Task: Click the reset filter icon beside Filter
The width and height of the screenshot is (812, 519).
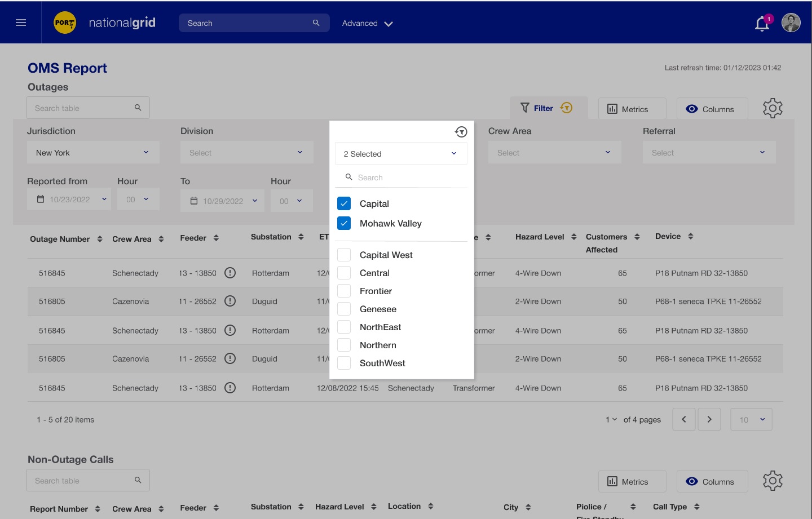Action: 566,108
